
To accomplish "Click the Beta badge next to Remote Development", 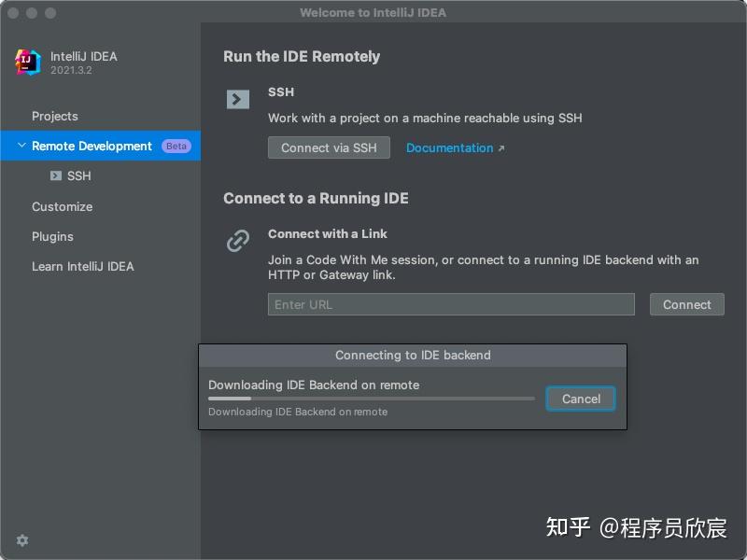I will tap(177, 146).
